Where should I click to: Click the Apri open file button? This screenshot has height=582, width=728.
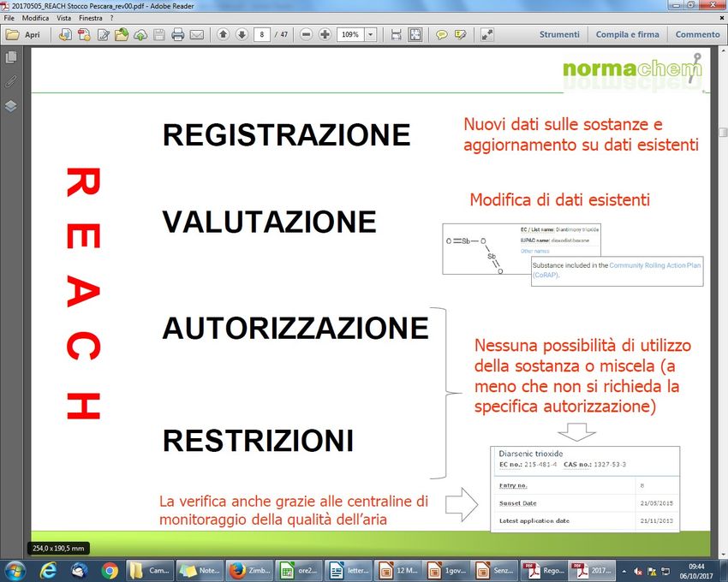(x=24, y=35)
